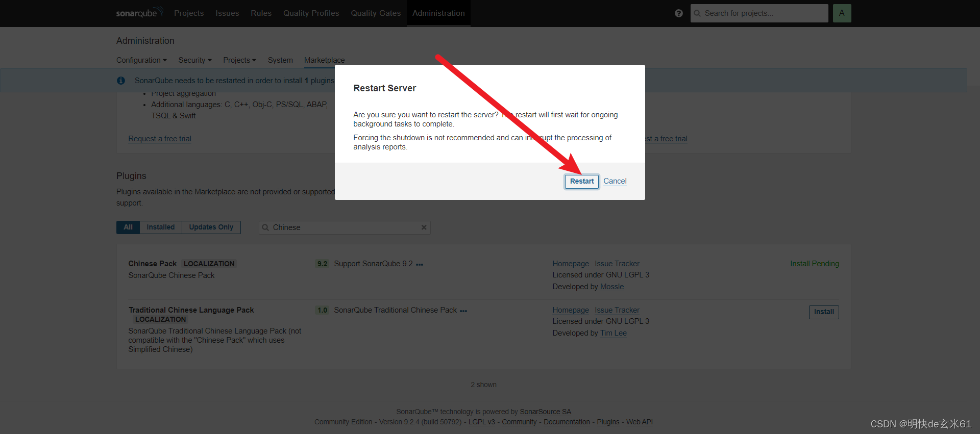Open Chinese Pack Issue Tracker link

617,264
